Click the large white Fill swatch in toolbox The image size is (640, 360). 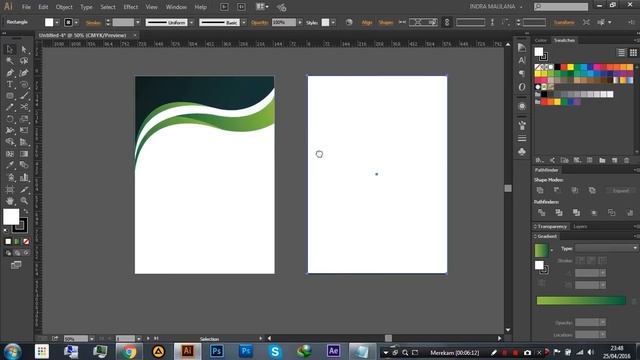tap(11, 217)
